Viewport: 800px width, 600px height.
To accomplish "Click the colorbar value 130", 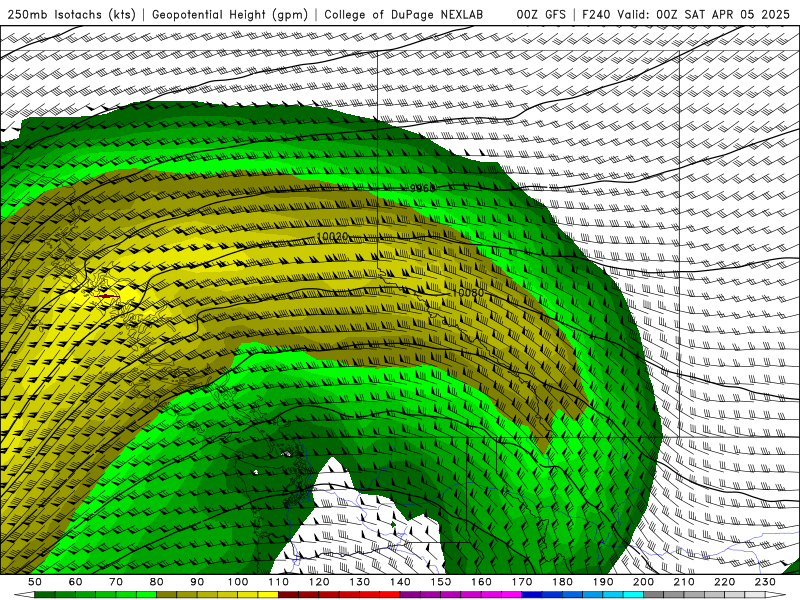I will click(360, 582).
